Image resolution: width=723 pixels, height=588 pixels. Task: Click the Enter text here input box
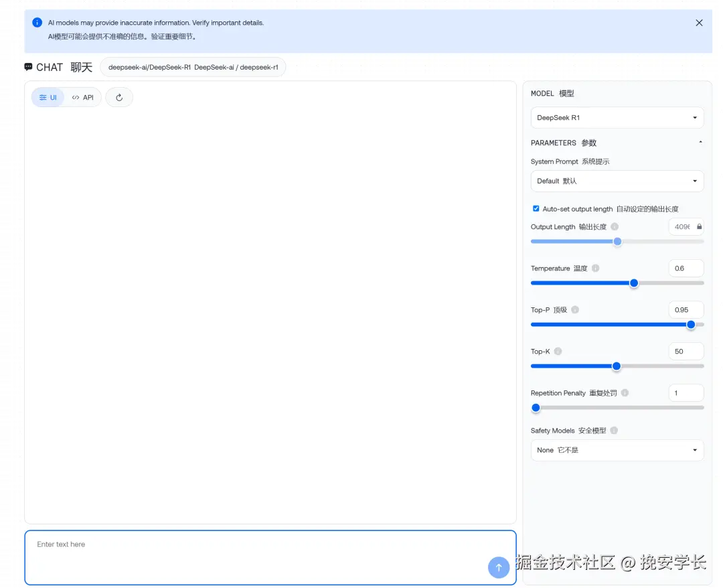[x=270, y=557]
